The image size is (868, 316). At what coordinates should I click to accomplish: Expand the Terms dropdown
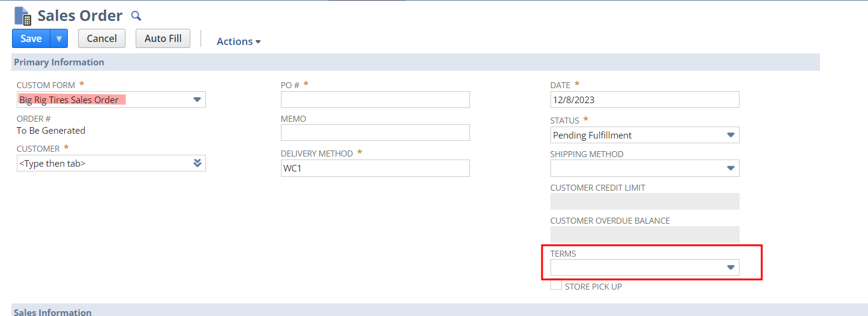click(731, 267)
